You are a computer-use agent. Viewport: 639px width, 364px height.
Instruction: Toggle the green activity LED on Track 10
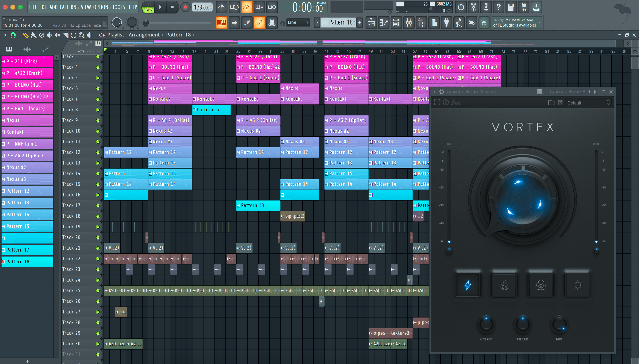point(97,131)
